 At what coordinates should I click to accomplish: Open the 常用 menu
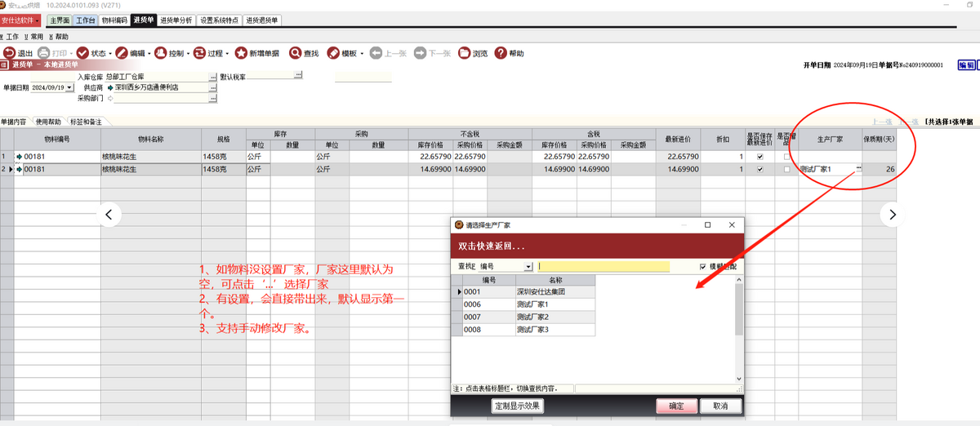34,36
